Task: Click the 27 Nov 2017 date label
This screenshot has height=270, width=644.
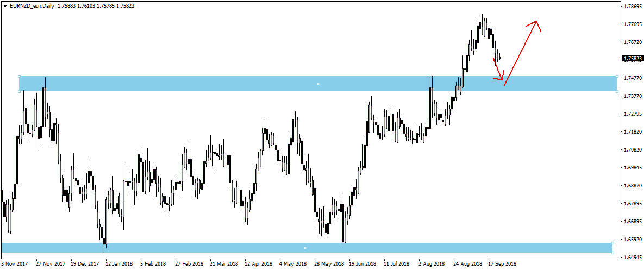Action: coord(51,264)
